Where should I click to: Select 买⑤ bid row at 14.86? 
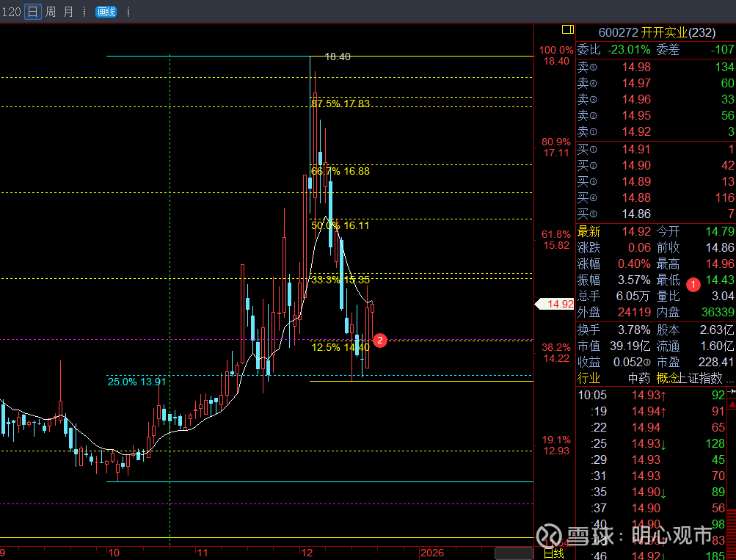click(x=656, y=214)
